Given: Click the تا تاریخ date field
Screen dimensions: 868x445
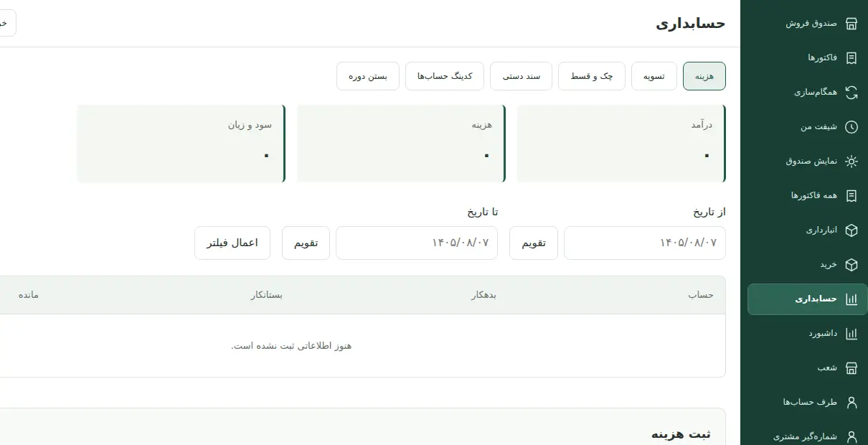Looking at the screenshot, I should pos(417,243).
